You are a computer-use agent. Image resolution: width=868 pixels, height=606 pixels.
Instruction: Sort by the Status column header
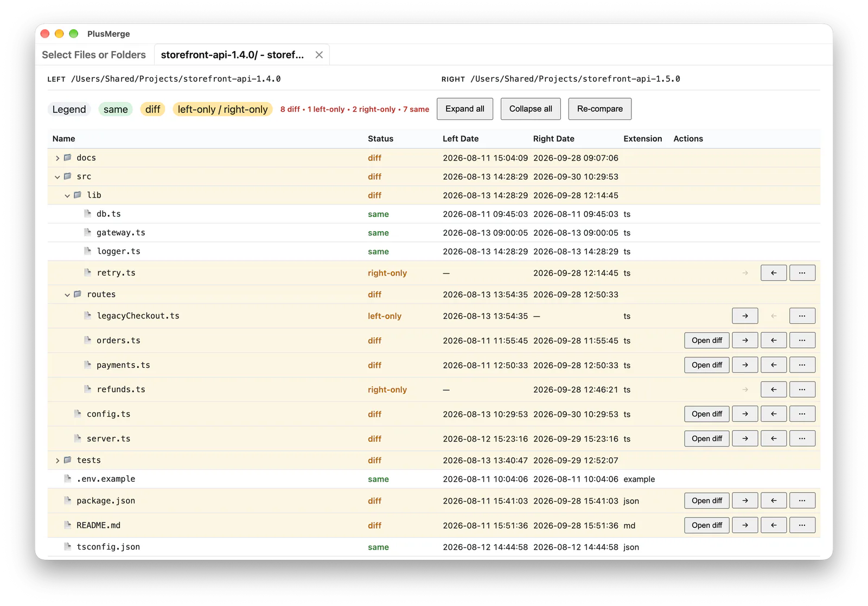click(380, 139)
